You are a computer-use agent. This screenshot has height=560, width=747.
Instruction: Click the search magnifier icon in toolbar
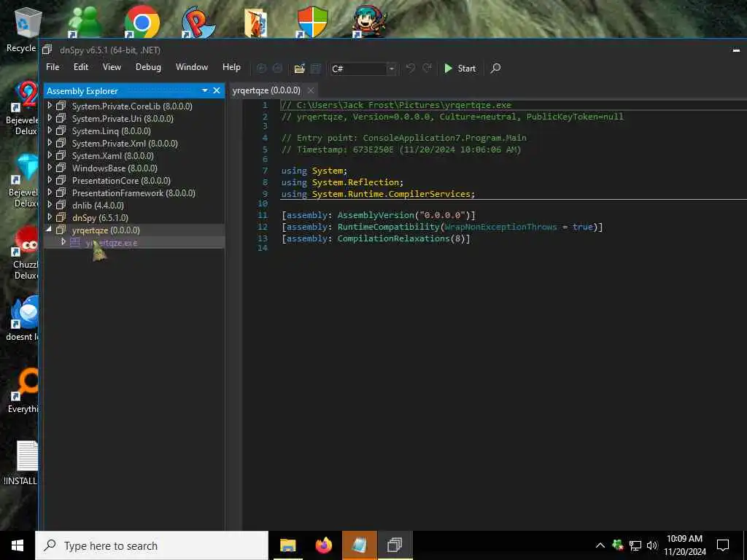(x=495, y=68)
